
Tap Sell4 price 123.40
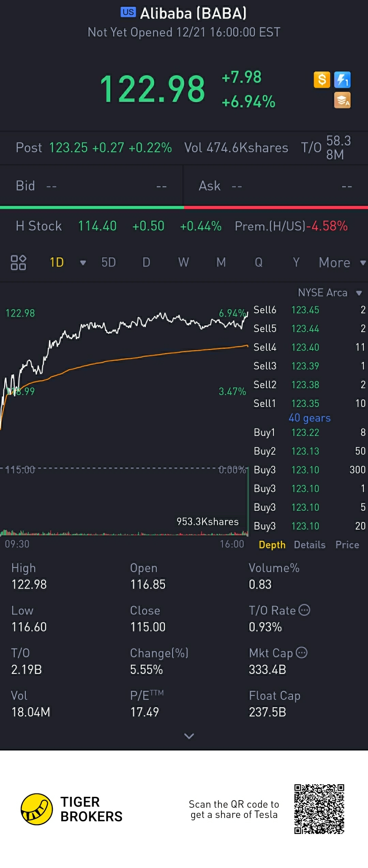[305, 347]
